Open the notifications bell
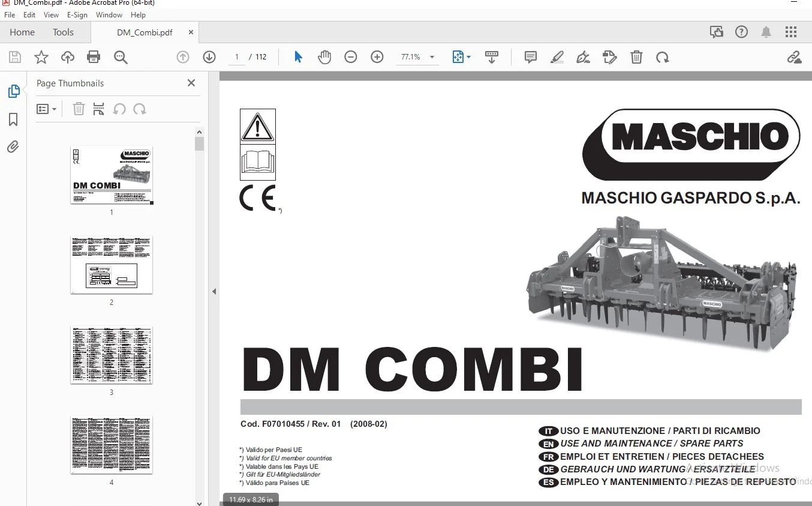Viewport: 812px width, 506px height. pos(766,32)
